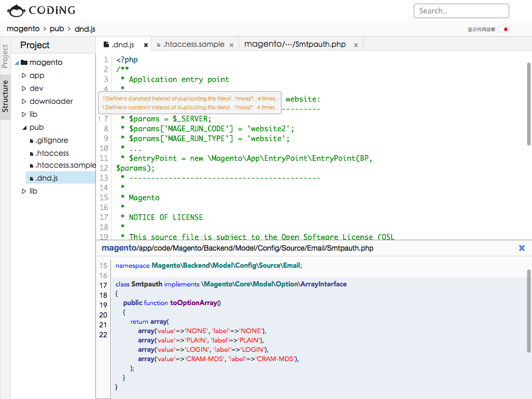Click the first mysql duplicate-literal warning
The width and height of the screenshot is (532, 399).
pos(190,99)
